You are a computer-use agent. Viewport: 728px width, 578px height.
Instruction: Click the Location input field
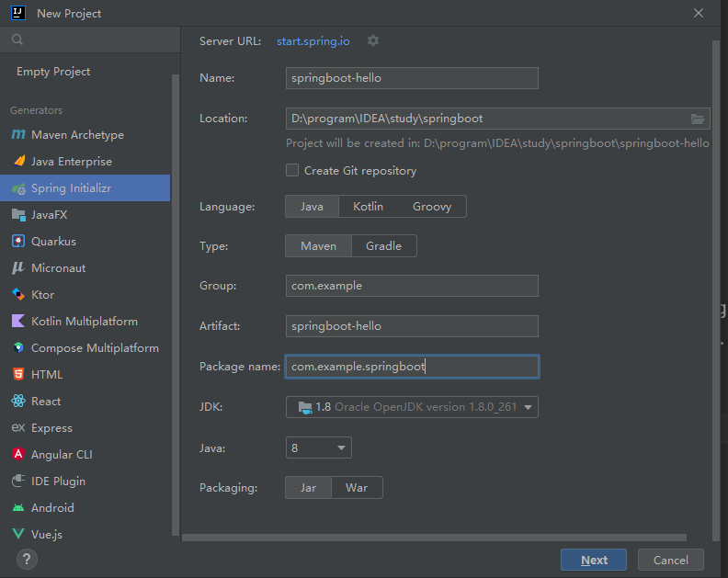[497, 119]
